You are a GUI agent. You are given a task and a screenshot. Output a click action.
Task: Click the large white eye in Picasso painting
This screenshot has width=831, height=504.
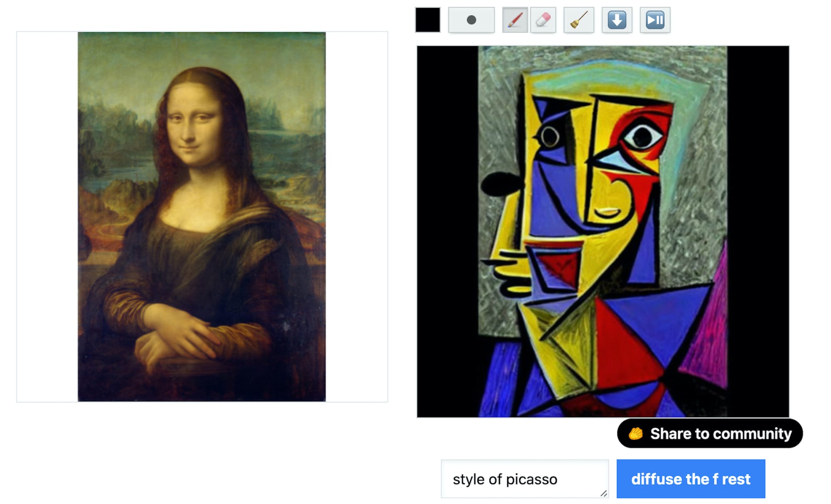(642, 136)
